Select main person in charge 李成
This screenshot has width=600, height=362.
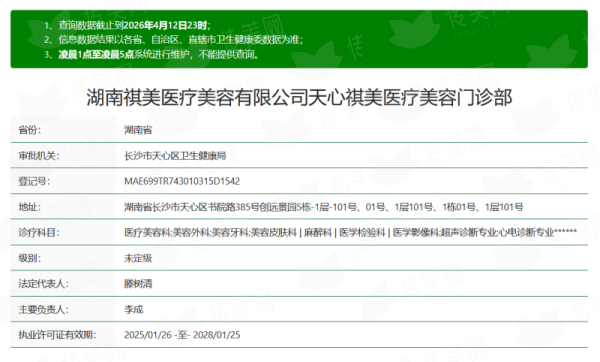tap(133, 309)
